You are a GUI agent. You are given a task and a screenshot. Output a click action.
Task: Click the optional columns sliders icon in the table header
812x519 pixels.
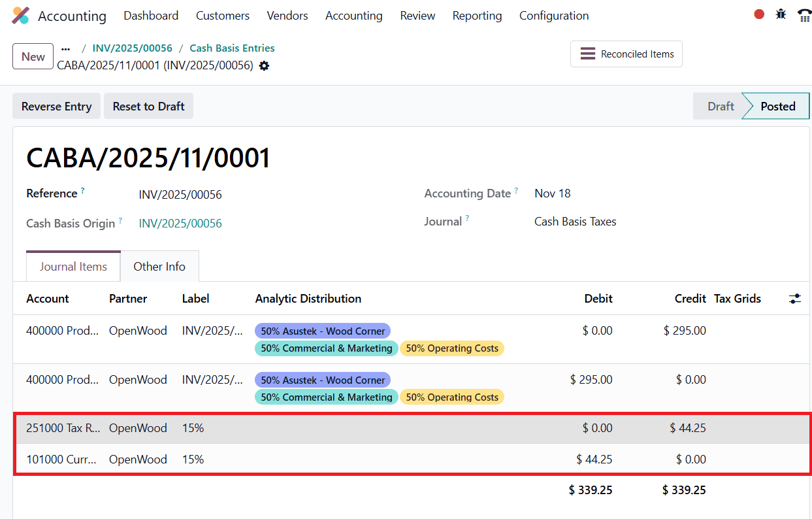point(795,298)
